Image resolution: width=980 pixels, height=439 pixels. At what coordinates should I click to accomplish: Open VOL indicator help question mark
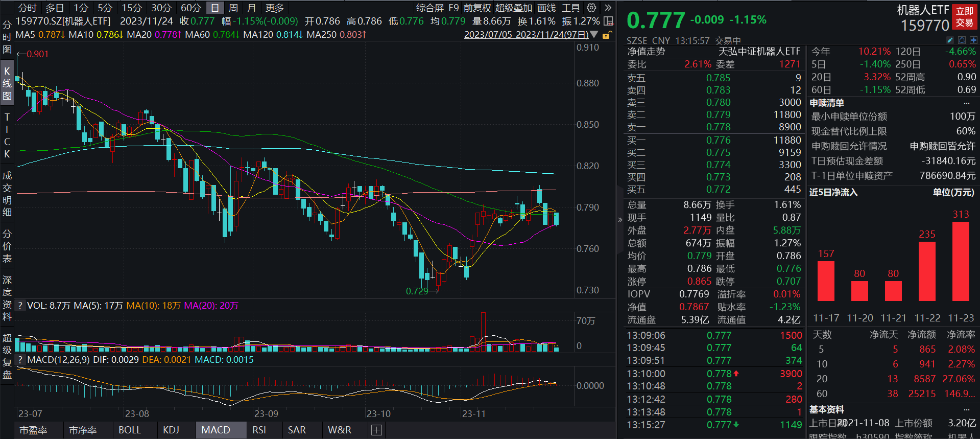pyautogui.click(x=20, y=306)
